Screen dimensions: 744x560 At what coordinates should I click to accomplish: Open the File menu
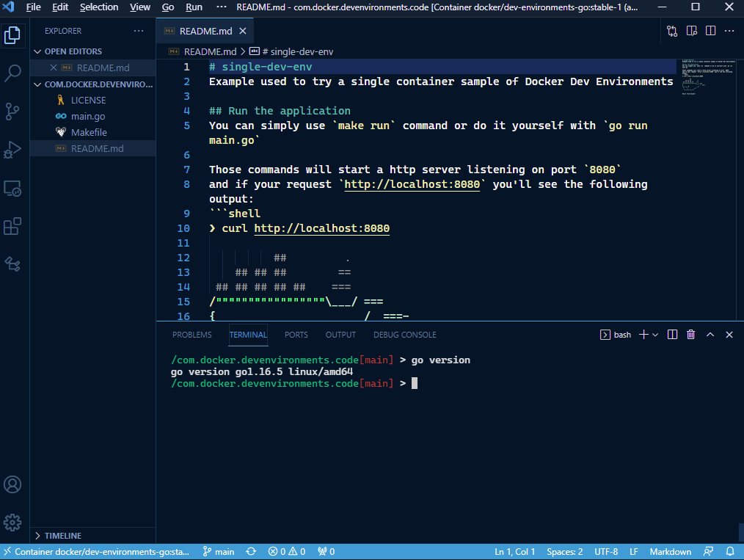coord(33,7)
